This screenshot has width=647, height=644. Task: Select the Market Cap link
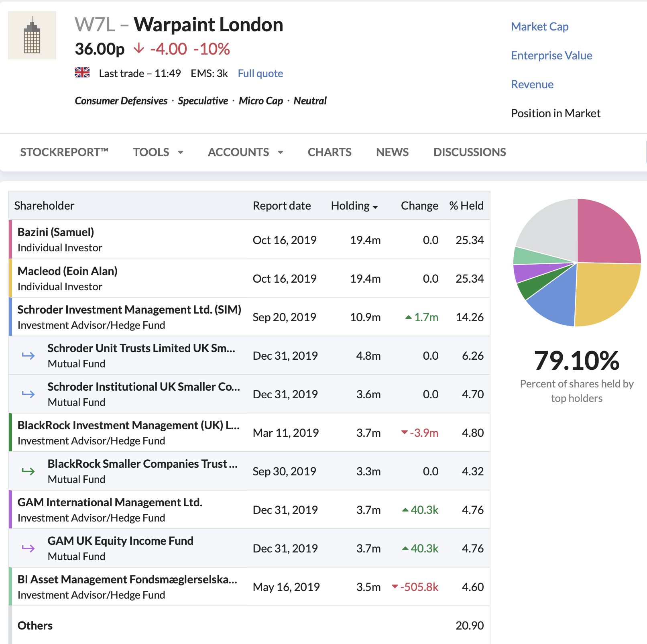tap(540, 26)
